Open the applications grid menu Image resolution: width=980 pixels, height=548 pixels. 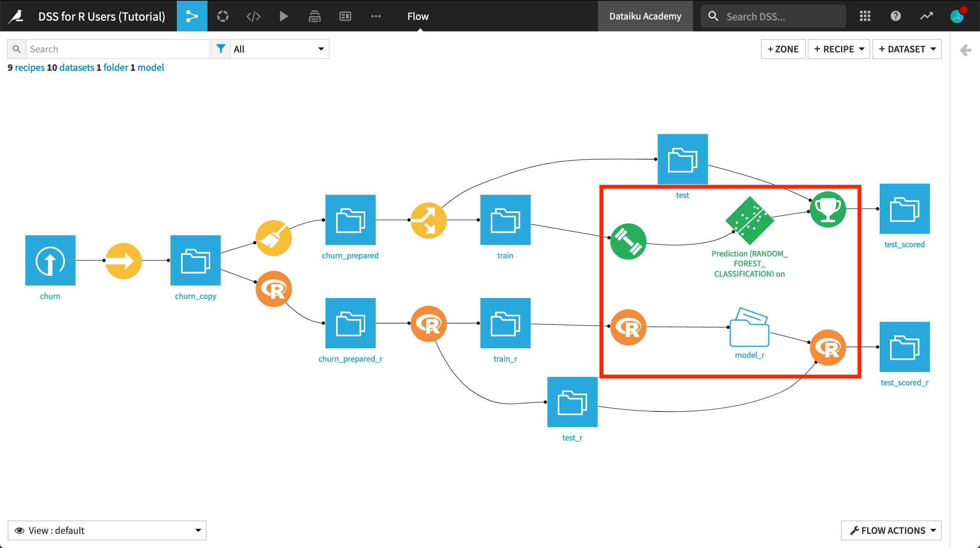[x=865, y=16]
